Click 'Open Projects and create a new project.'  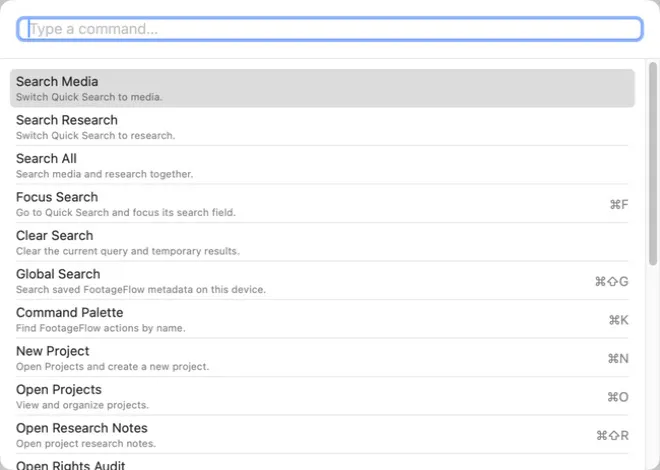click(112, 366)
